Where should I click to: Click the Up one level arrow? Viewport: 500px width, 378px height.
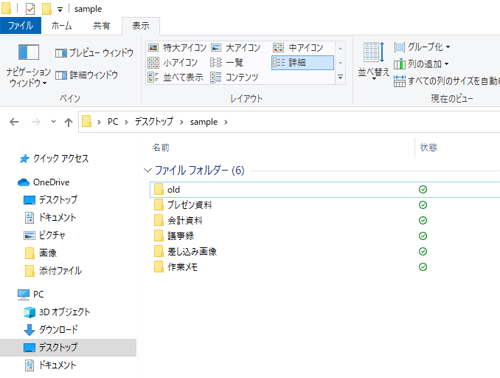69,122
